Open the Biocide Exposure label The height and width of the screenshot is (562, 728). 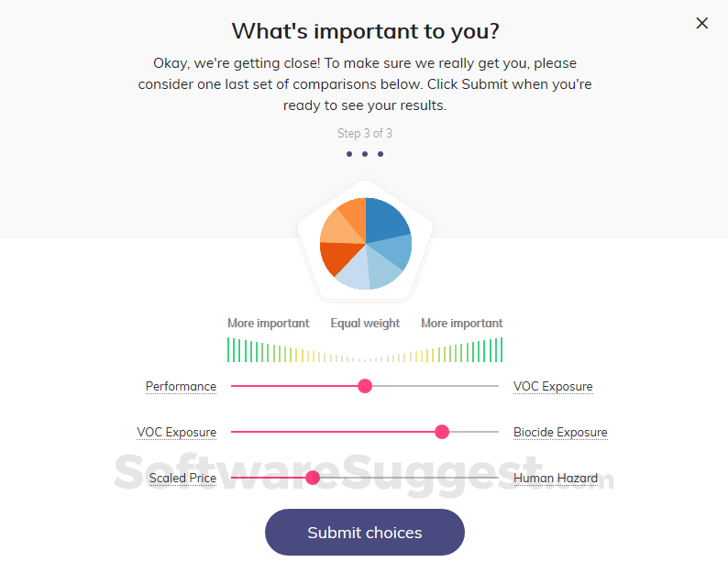point(560,432)
